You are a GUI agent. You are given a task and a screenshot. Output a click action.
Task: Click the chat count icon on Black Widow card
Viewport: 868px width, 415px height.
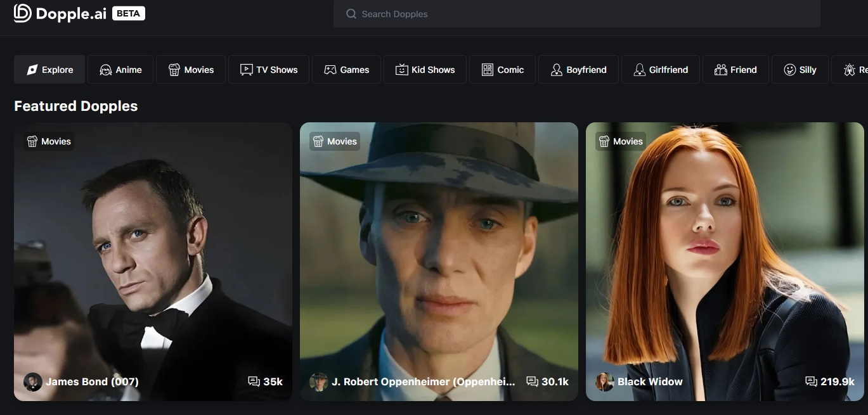811,381
